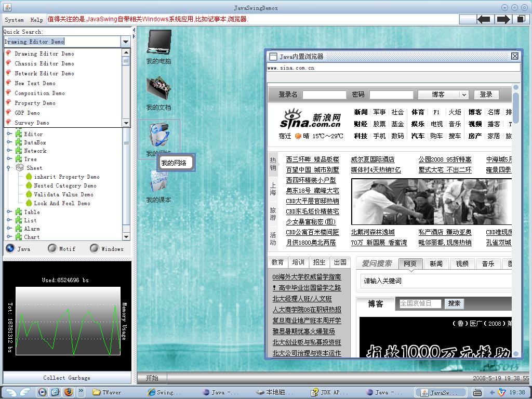Screen dimensions: 532x399
Task: Expand the Network tree node
Action: coord(9,151)
